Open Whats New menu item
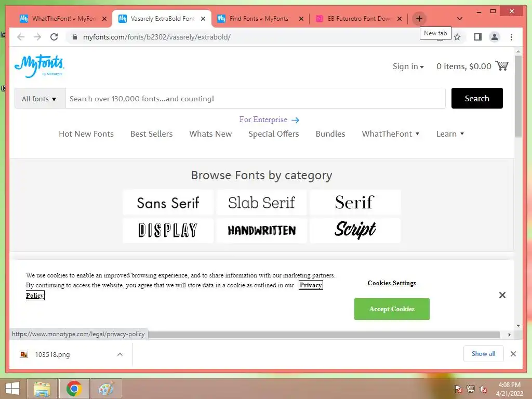This screenshot has width=532, height=399. pos(210,134)
